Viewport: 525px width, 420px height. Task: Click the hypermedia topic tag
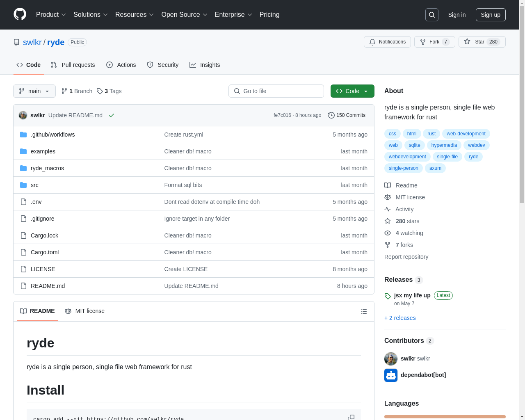(x=444, y=145)
